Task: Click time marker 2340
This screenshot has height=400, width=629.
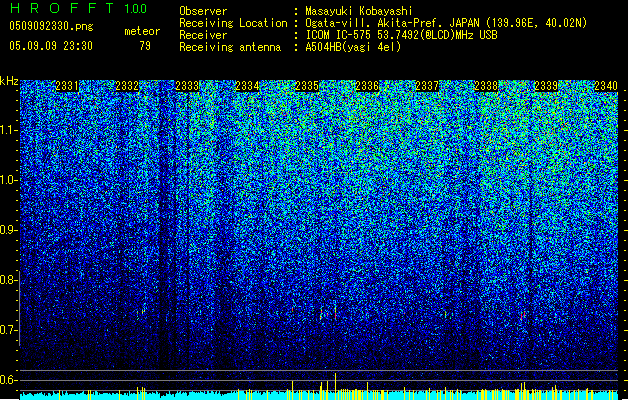Action: tap(606, 86)
